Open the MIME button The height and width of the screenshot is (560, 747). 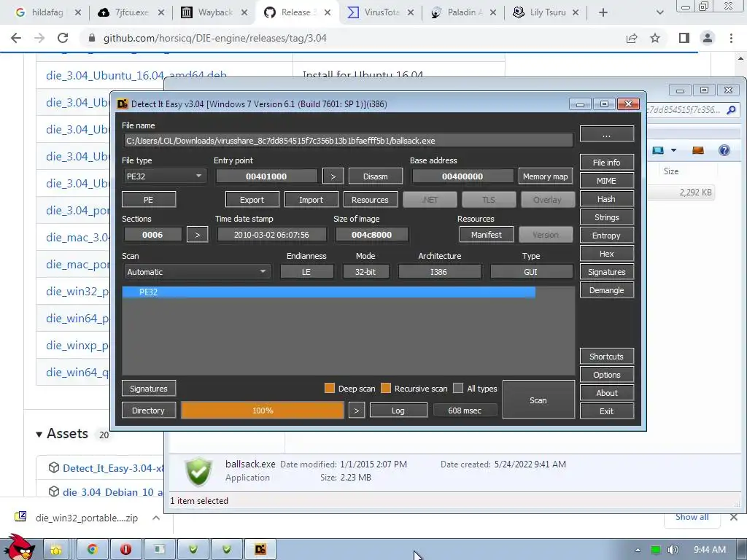click(606, 181)
